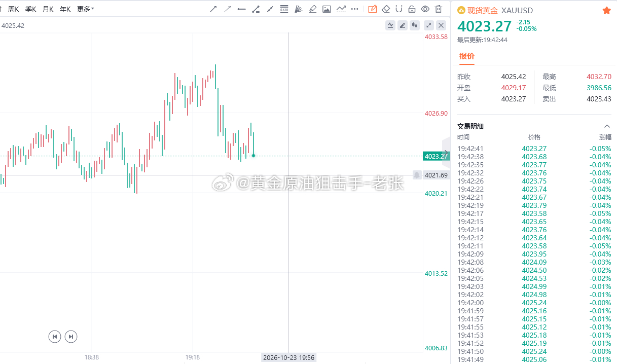Toggle drawings visibility eye icon
The image size is (617, 364).
[x=425, y=9]
